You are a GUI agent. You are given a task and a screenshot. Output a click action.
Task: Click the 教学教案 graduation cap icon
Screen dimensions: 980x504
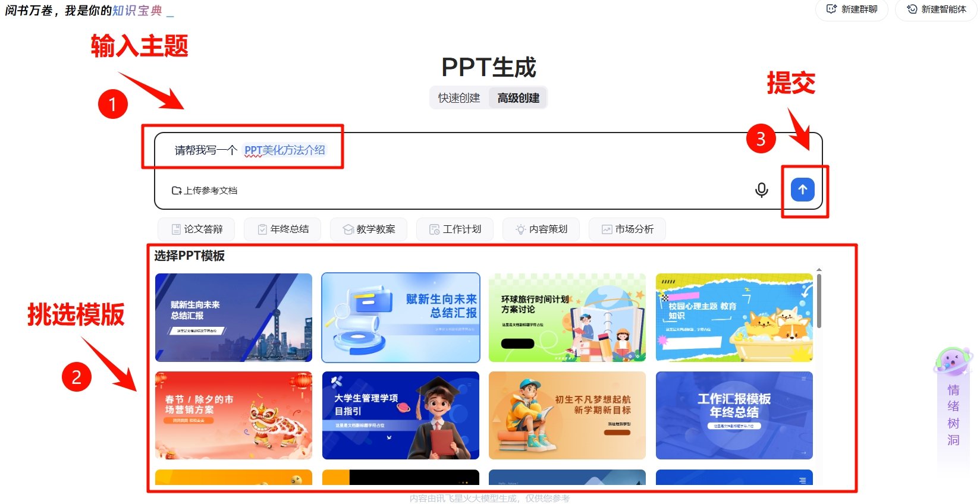(348, 229)
